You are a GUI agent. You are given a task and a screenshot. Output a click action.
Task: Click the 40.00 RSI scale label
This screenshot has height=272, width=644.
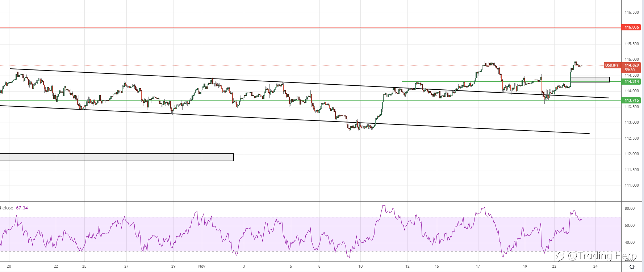click(630, 242)
